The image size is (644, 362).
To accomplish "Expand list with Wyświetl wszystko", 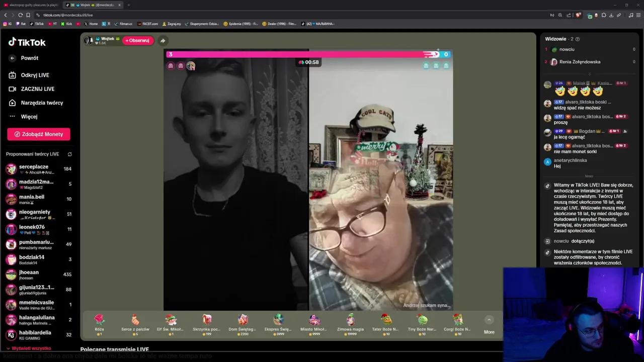I will pos(29,348).
